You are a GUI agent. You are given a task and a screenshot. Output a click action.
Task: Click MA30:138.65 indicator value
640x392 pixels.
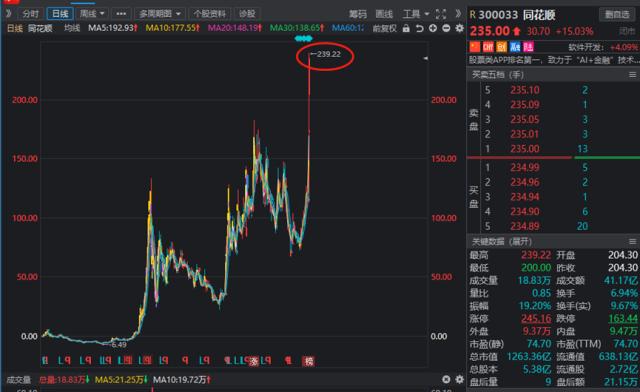(x=297, y=28)
